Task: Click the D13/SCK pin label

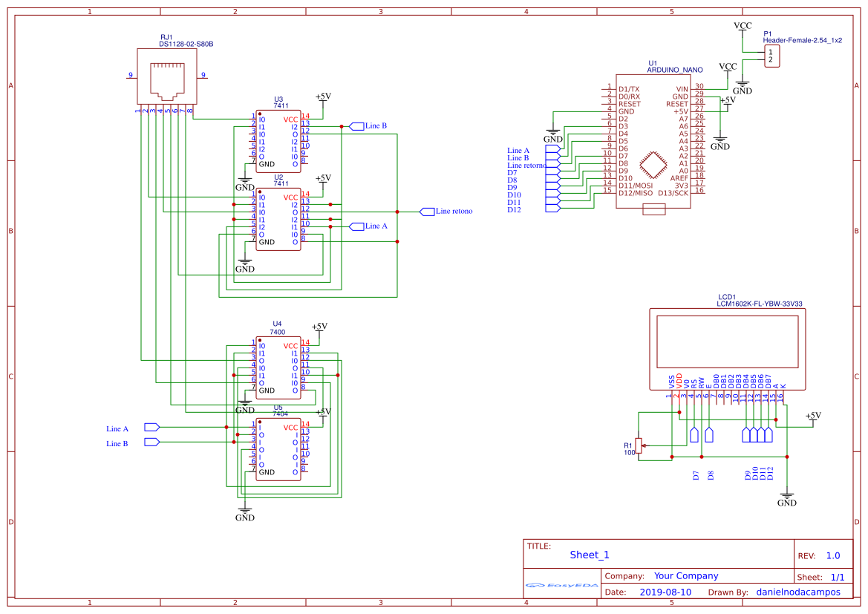Action: click(x=673, y=193)
